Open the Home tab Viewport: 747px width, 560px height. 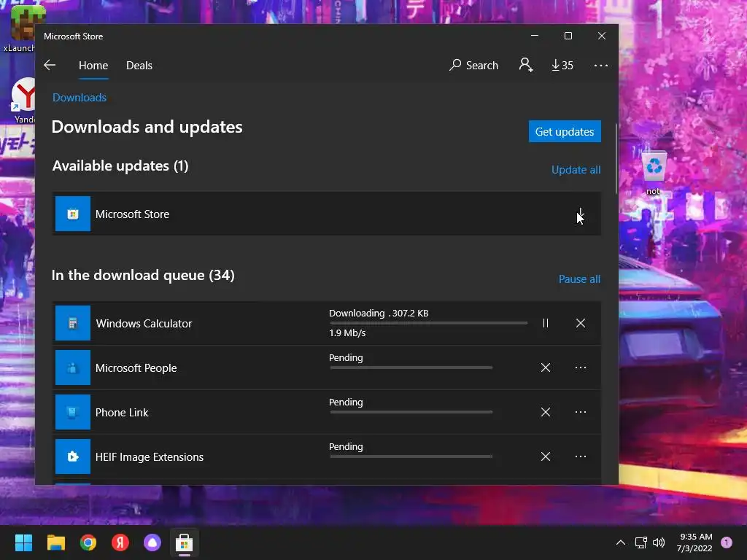pos(93,65)
